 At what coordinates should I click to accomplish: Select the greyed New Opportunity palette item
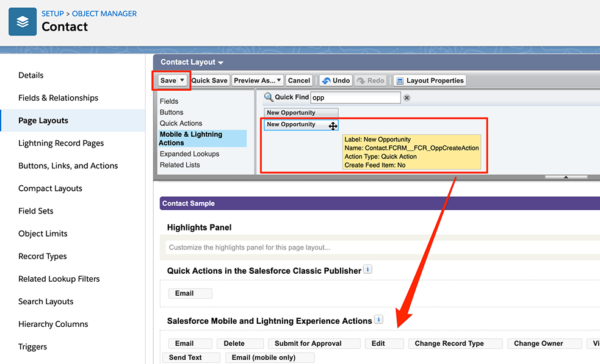pyautogui.click(x=301, y=112)
